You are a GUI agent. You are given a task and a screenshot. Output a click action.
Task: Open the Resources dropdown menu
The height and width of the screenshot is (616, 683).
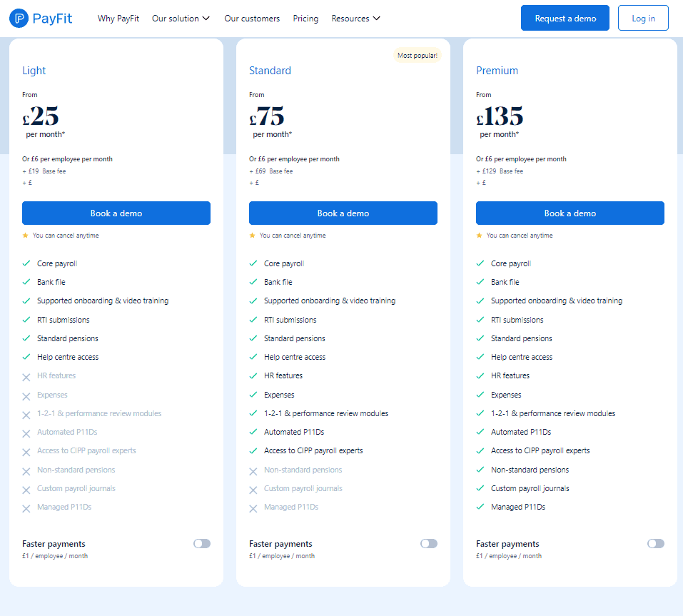(x=355, y=19)
